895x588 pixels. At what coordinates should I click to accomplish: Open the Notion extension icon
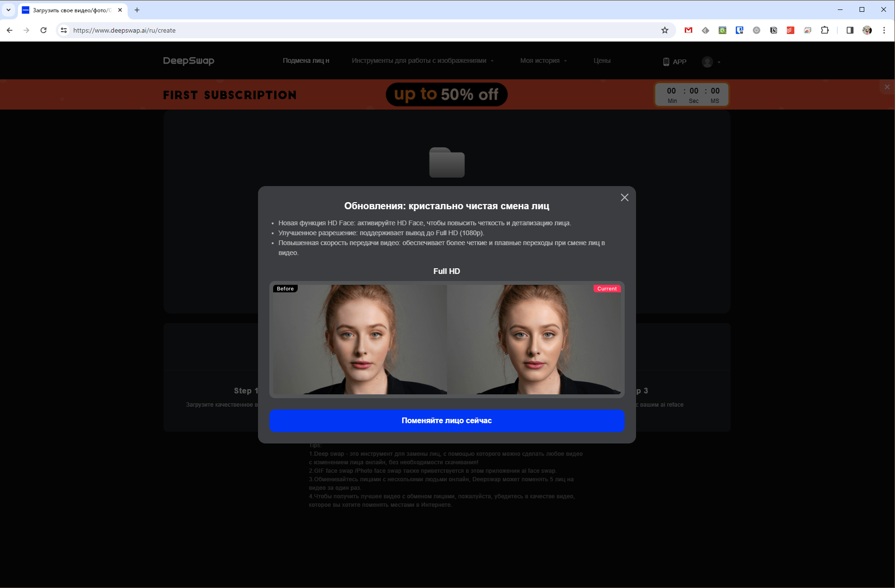click(774, 30)
